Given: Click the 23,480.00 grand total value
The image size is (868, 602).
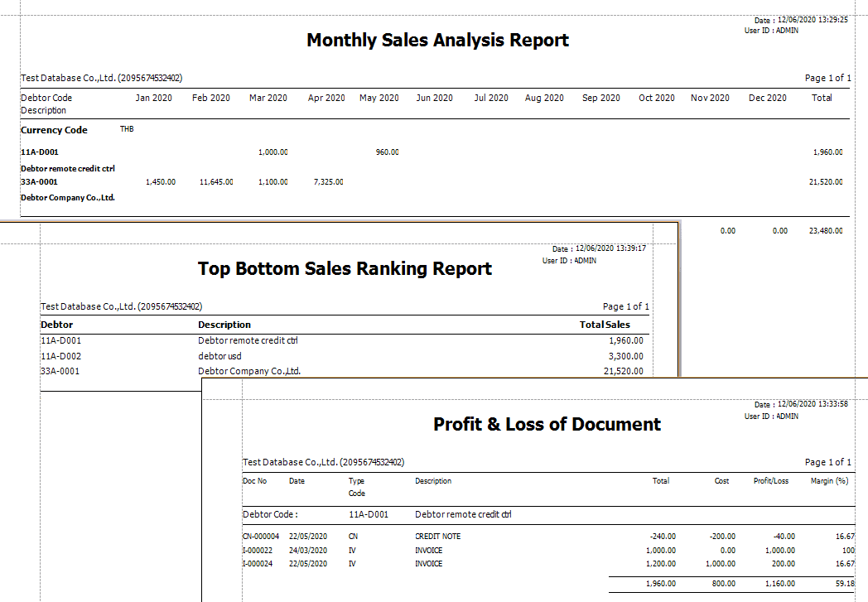Looking at the screenshot, I should [825, 231].
